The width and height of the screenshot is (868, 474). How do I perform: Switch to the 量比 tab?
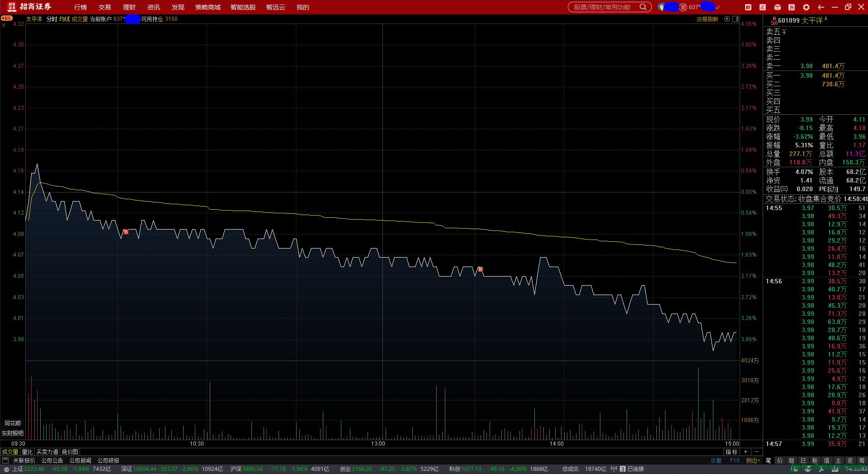click(27, 452)
